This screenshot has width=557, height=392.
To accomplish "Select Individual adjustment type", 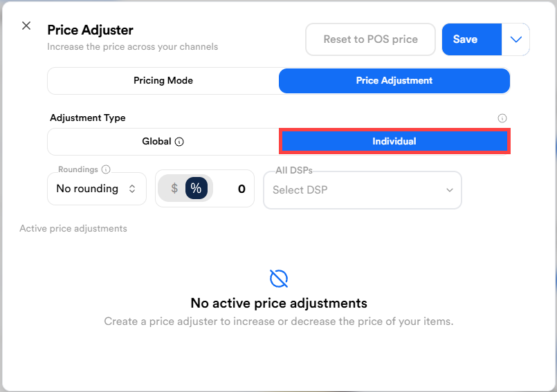I will (x=394, y=142).
